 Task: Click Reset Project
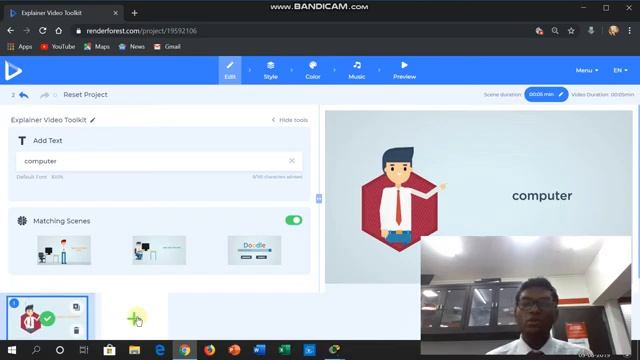point(85,95)
